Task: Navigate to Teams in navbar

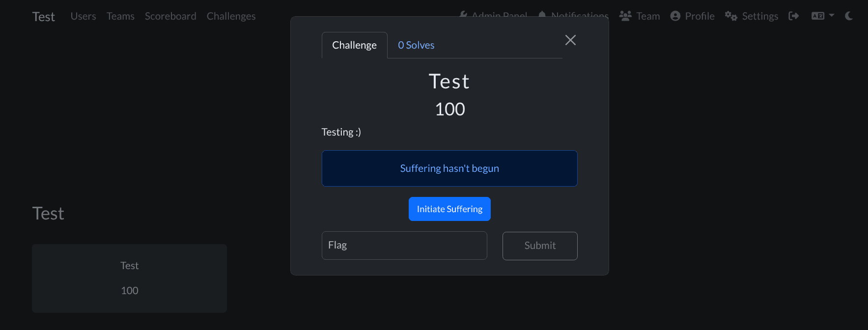Action: tap(120, 16)
